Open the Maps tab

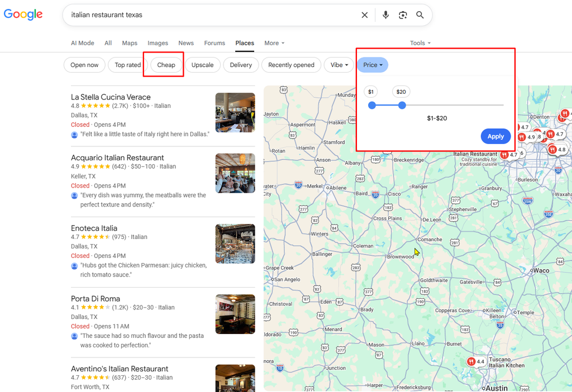[130, 43]
